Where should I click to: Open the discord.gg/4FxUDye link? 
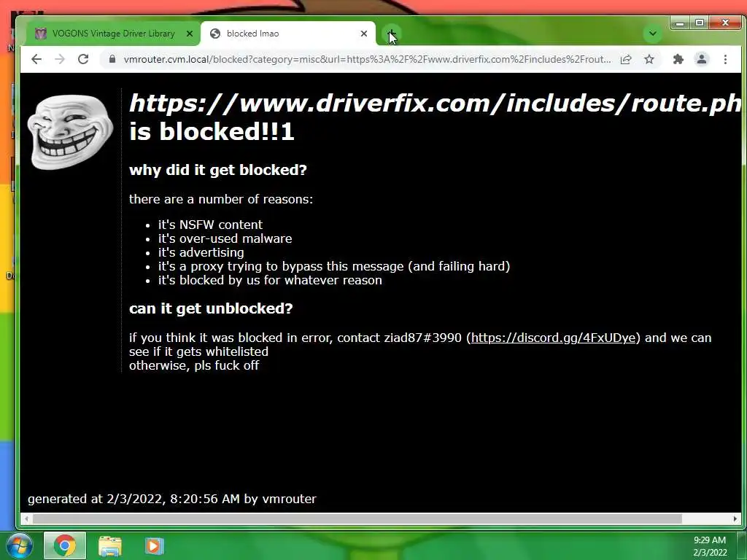tap(553, 338)
